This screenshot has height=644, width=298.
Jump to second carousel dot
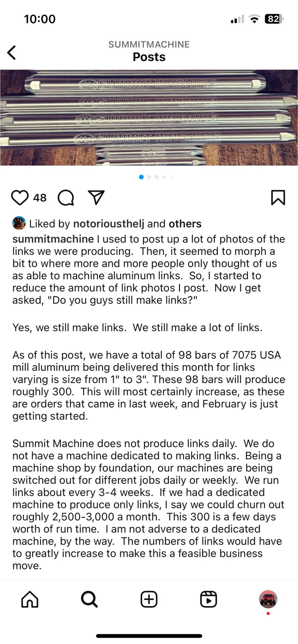[149, 177]
